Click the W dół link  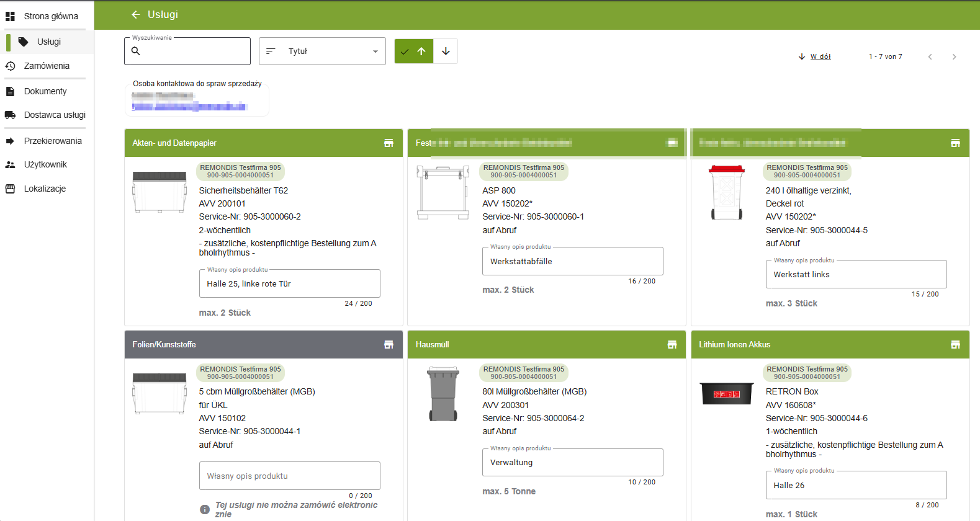click(x=820, y=57)
